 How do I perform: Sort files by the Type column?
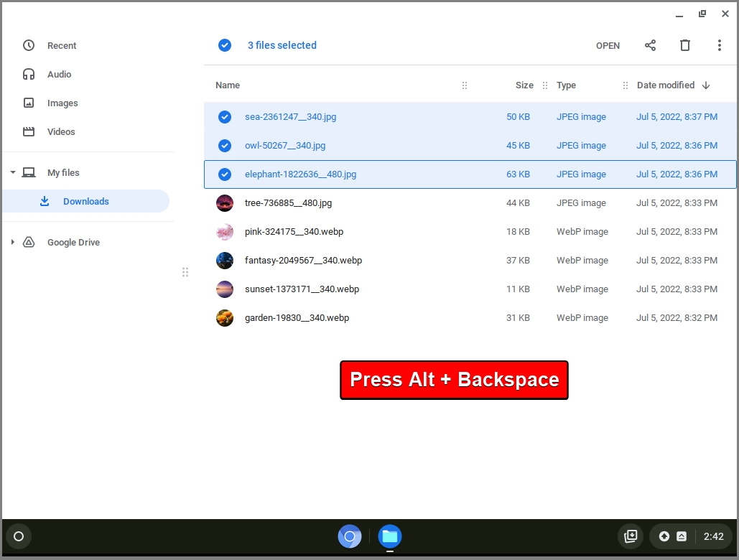click(566, 85)
